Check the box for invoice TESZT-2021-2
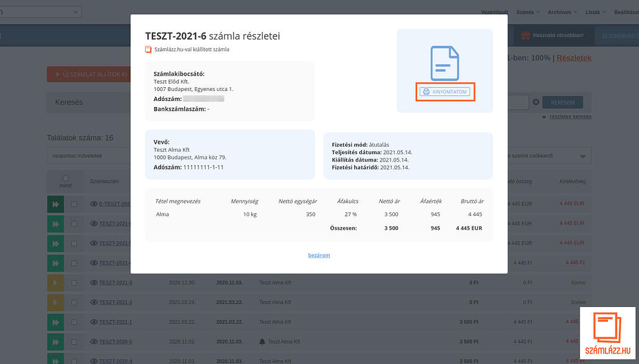 pyautogui.click(x=74, y=303)
